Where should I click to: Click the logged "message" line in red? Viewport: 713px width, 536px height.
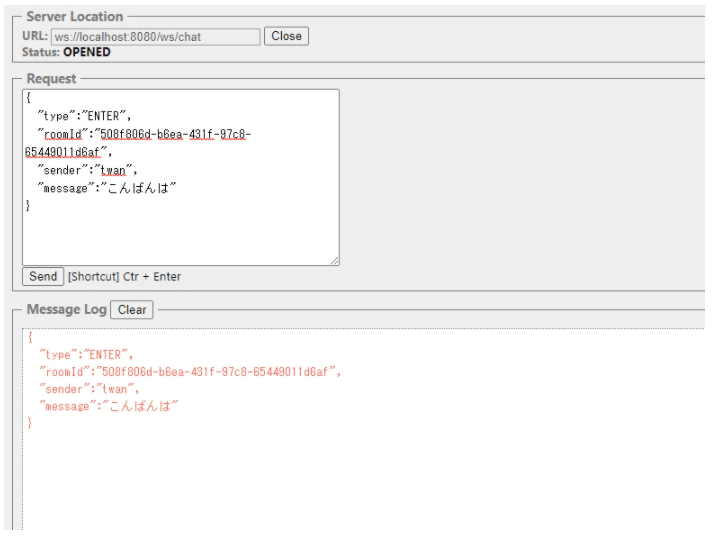pos(108,406)
